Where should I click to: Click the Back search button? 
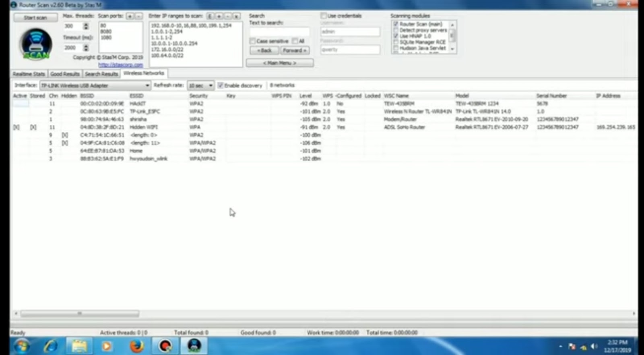click(264, 51)
